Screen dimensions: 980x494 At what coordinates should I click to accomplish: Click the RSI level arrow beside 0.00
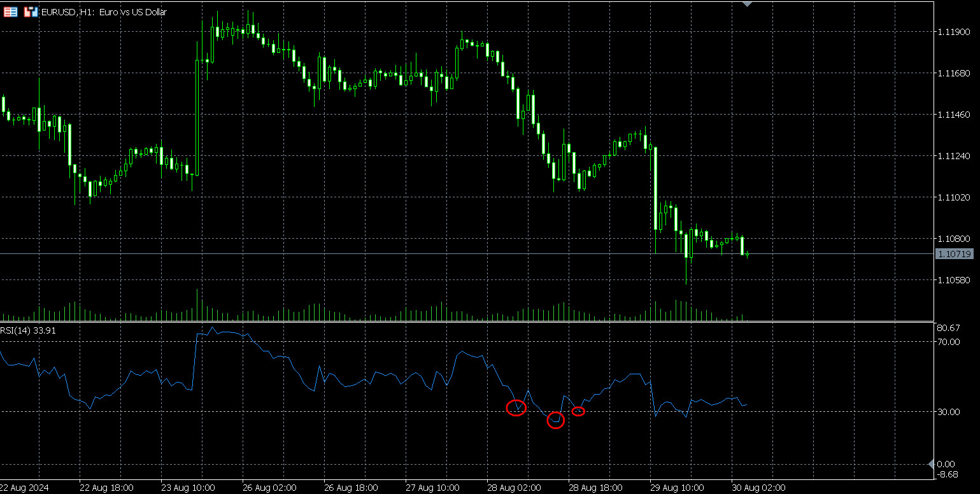pos(932,463)
